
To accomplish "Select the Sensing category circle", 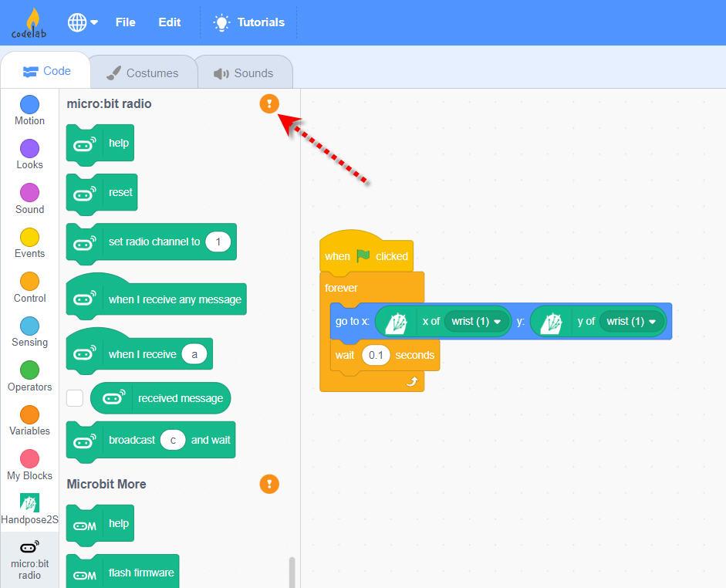I will [29, 326].
